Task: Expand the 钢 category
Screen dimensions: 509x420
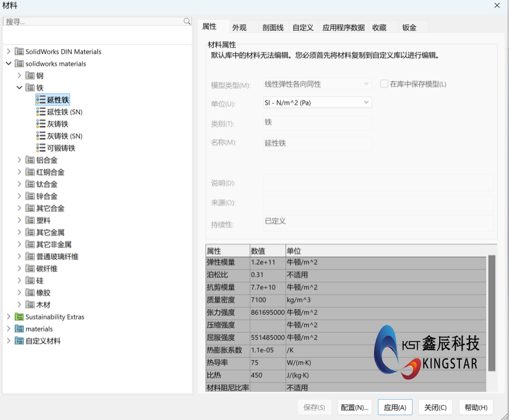Action: pos(19,76)
